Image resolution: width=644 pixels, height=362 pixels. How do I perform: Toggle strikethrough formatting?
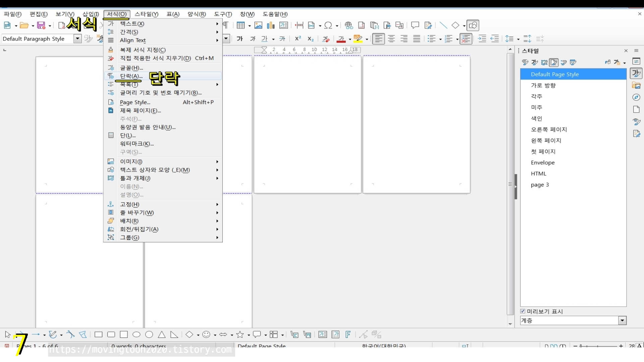[x=282, y=39]
